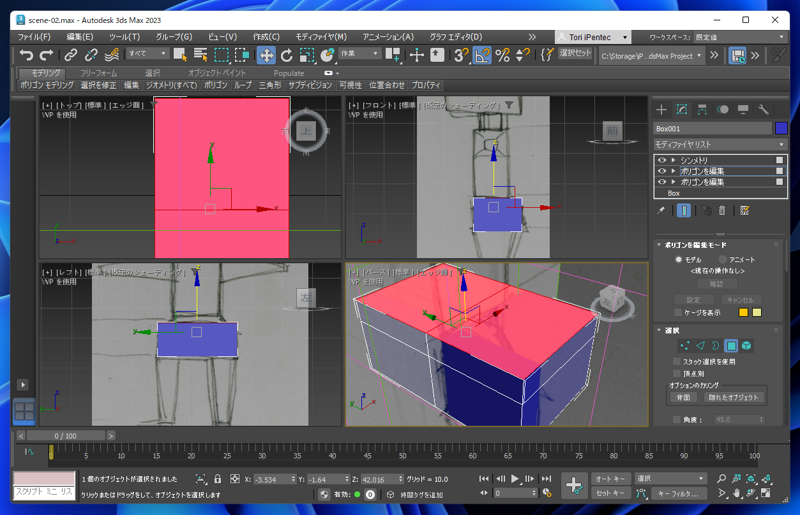The image size is (800, 515).
Task: Open the 作業 reference coordinate dropdown
Action: point(360,53)
